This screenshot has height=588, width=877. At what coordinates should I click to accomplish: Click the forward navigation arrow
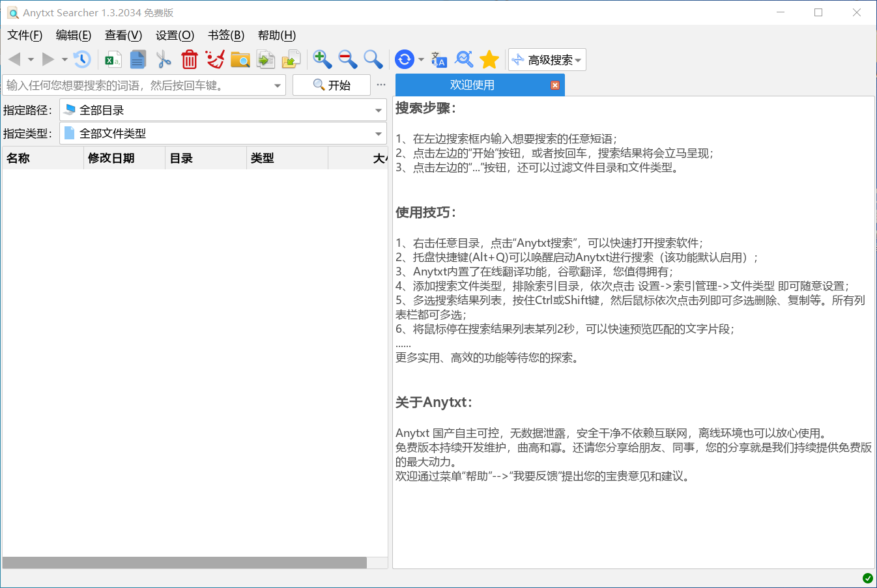48,59
